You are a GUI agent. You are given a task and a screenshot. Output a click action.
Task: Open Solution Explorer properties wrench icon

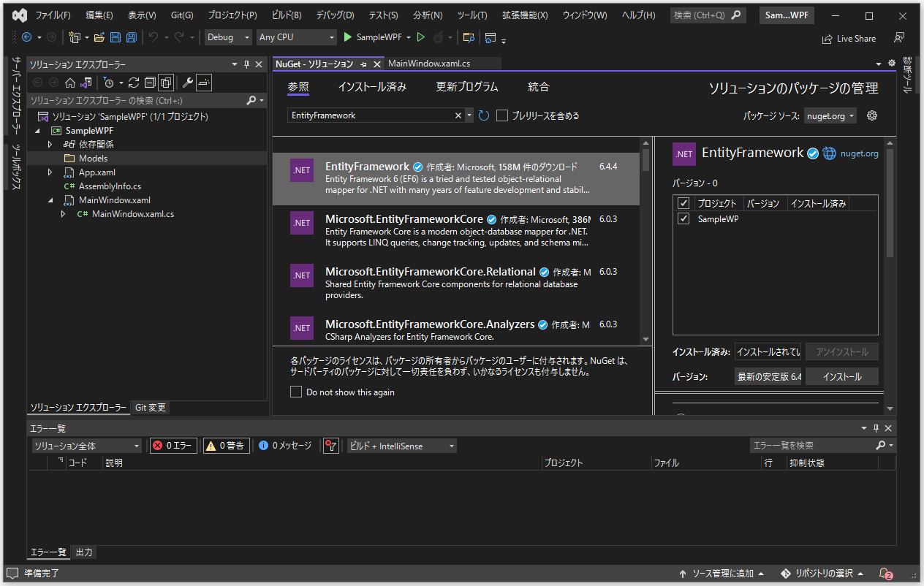(x=188, y=82)
